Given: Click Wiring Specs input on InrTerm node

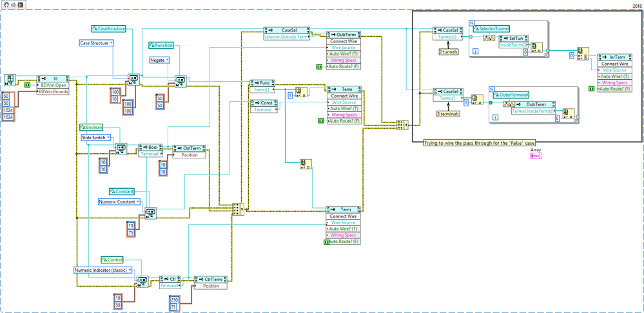Looking at the screenshot, I should [x=615, y=82].
